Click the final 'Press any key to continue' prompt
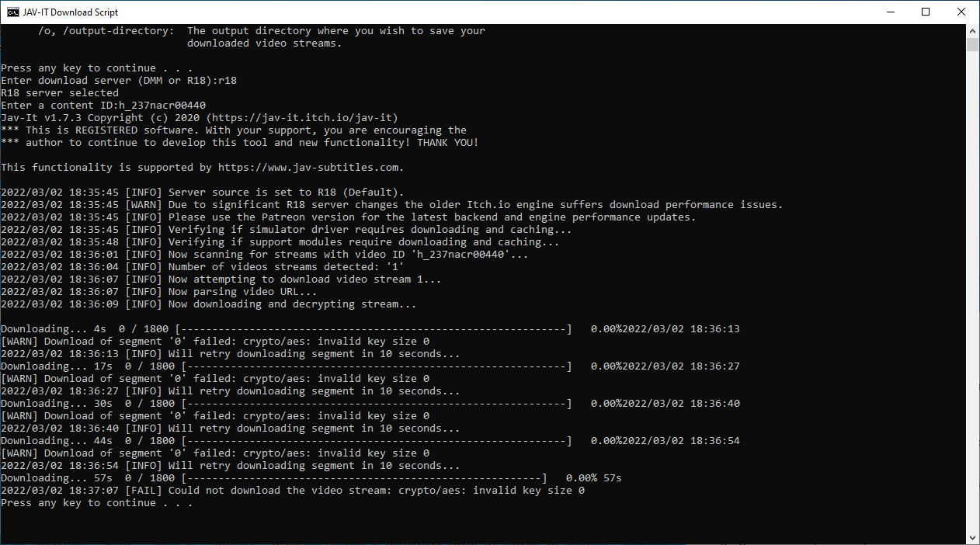This screenshot has width=980, height=545. click(x=96, y=503)
